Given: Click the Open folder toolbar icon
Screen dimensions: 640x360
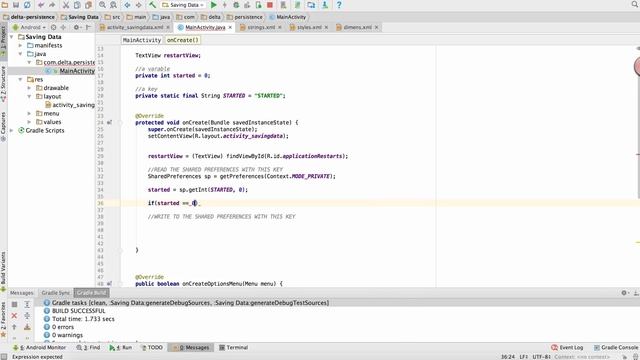Looking at the screenshot, I should [x=5, y=5].
